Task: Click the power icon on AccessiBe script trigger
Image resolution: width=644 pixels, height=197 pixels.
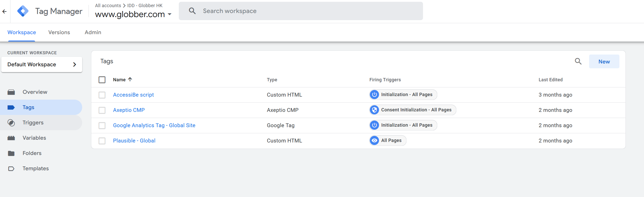Action: [x=374, y=95]
